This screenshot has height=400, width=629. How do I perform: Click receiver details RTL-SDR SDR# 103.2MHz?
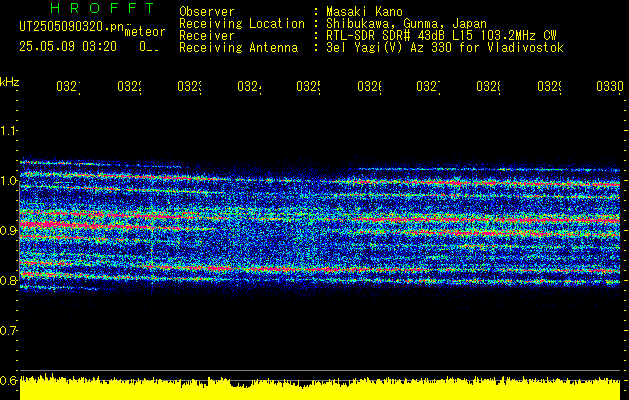(441, 35)
